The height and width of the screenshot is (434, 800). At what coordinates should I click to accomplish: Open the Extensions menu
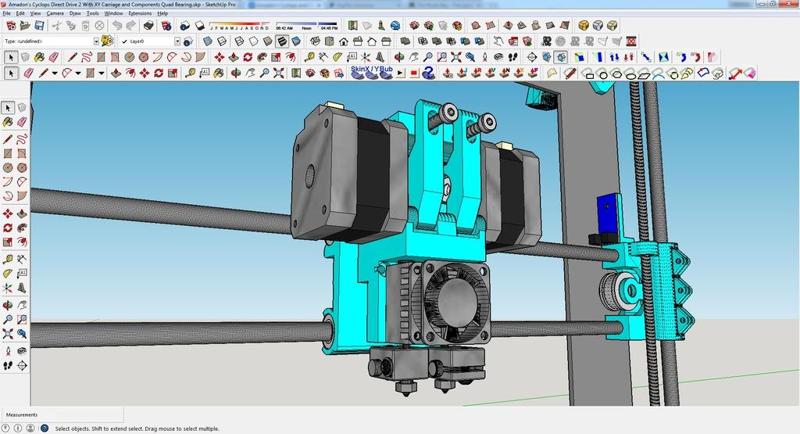pyautogui.click(x=140, y=13)
